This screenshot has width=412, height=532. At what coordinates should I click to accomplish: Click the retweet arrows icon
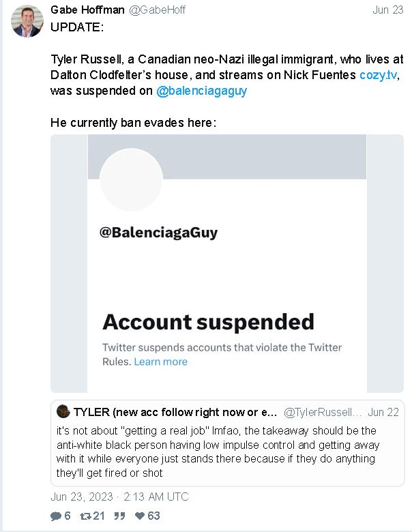pos(85,516)
